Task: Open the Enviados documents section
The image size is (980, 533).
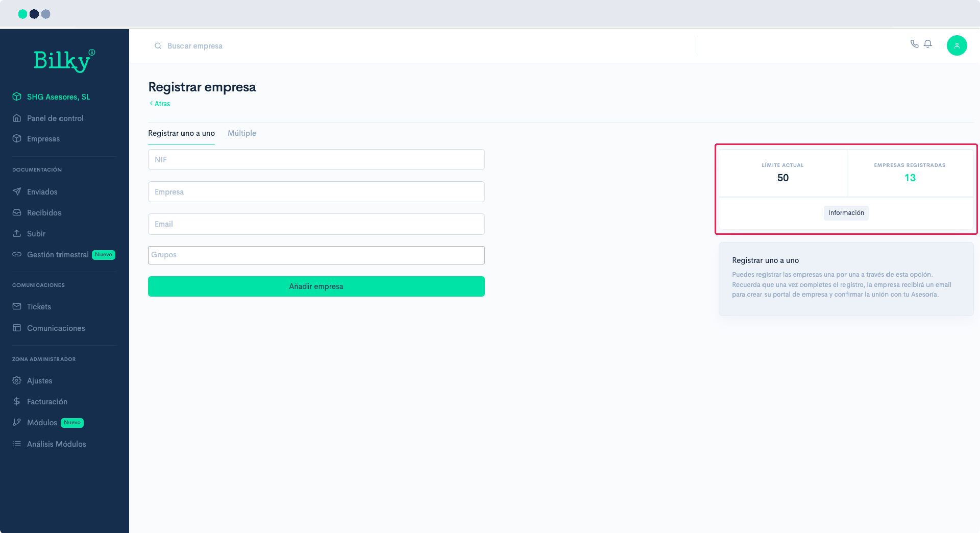Action: tap(42, 191)
